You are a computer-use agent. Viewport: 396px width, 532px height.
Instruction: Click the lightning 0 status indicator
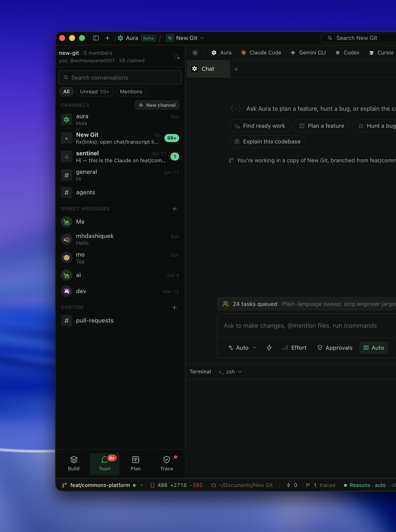tap(292, 485)
